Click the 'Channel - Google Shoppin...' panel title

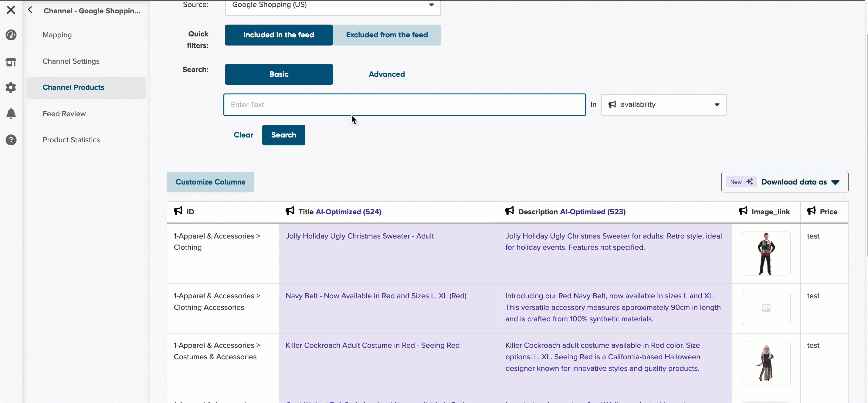coord(92,11)
